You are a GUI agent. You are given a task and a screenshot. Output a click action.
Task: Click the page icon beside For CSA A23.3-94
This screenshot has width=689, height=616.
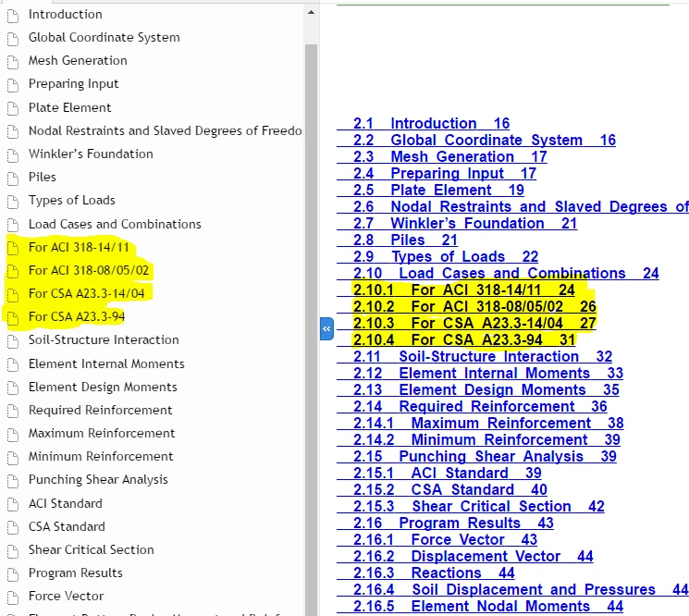[x=13, y=318]
